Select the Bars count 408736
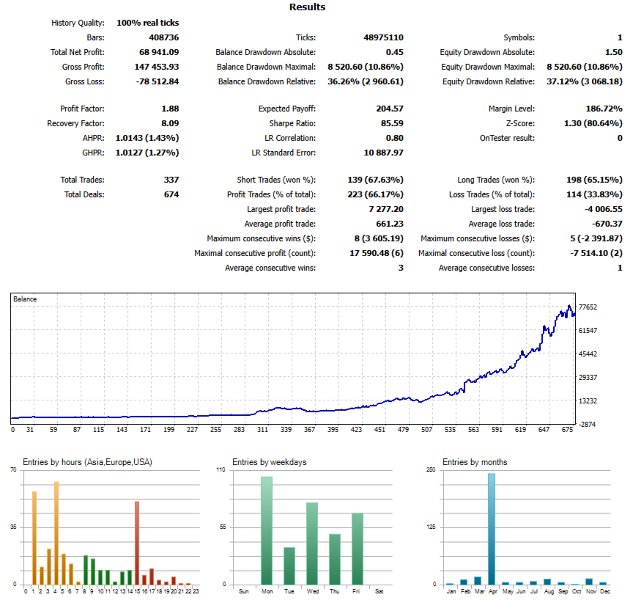The height and width of the screenshot is (600, 633). click(163, 38)
